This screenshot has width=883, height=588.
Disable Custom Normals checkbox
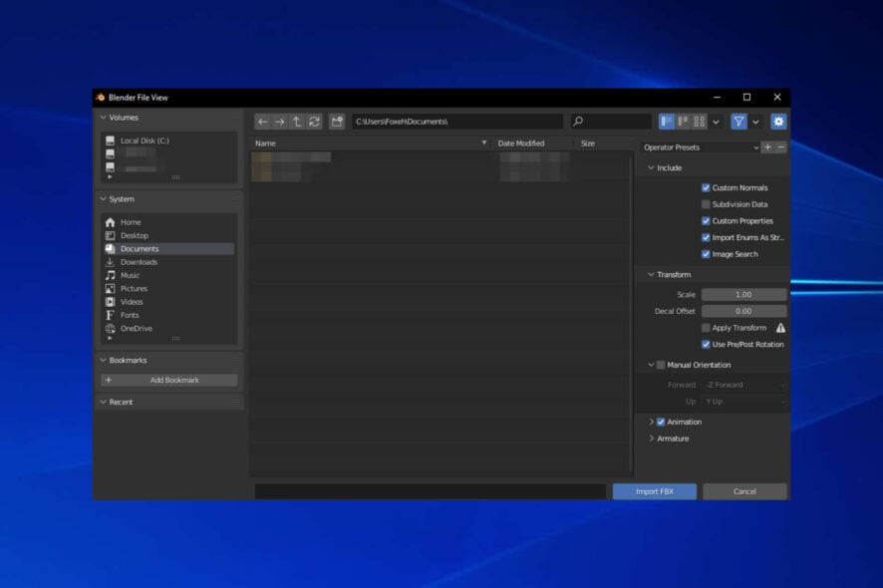(706, 187)
